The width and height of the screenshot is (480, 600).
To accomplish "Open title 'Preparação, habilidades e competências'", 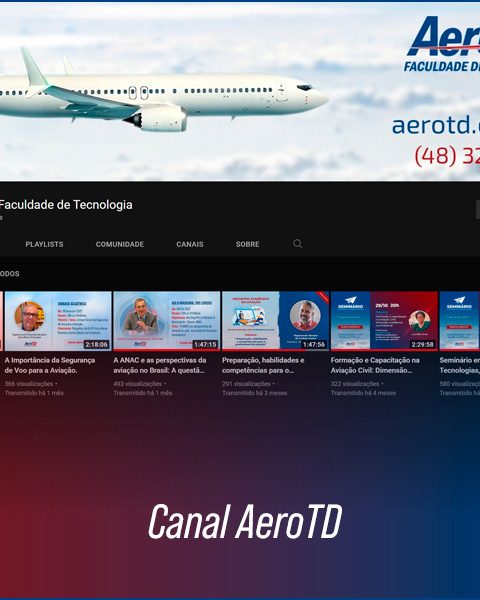I will coord(263,365).
